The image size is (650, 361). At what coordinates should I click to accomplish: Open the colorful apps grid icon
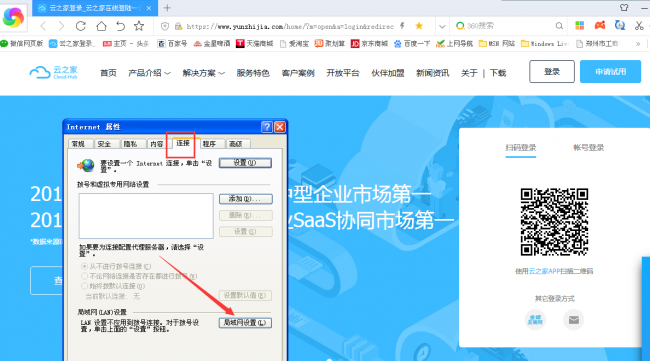click(580, 26)
